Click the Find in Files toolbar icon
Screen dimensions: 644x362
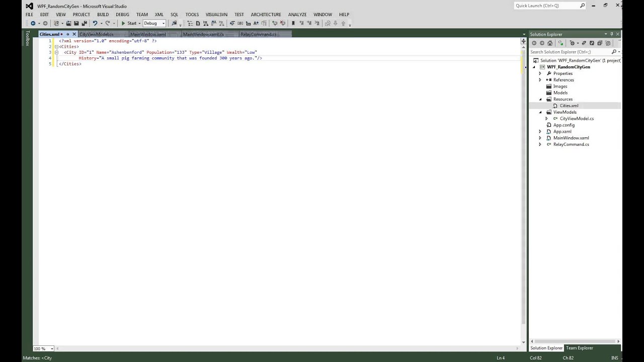(x=174, y=23)
